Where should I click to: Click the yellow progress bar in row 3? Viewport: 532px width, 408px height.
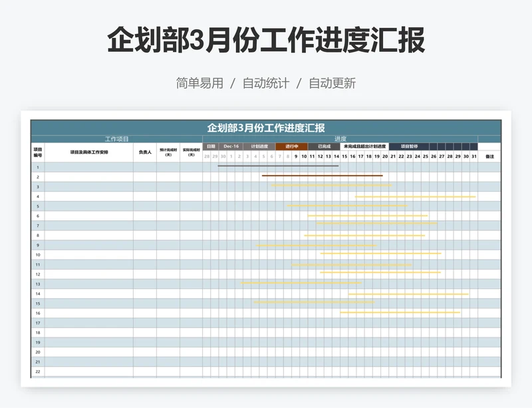point(331,185)
